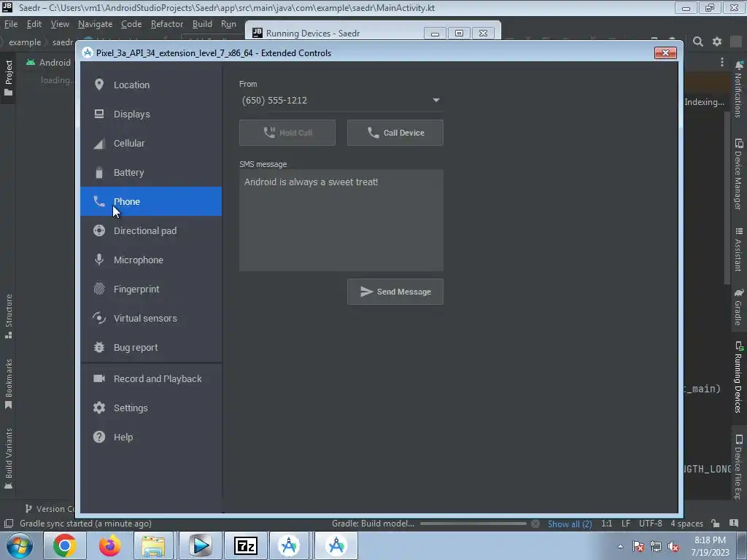Toggle the read-only lock icon in status bar

(x=716, y=524)
